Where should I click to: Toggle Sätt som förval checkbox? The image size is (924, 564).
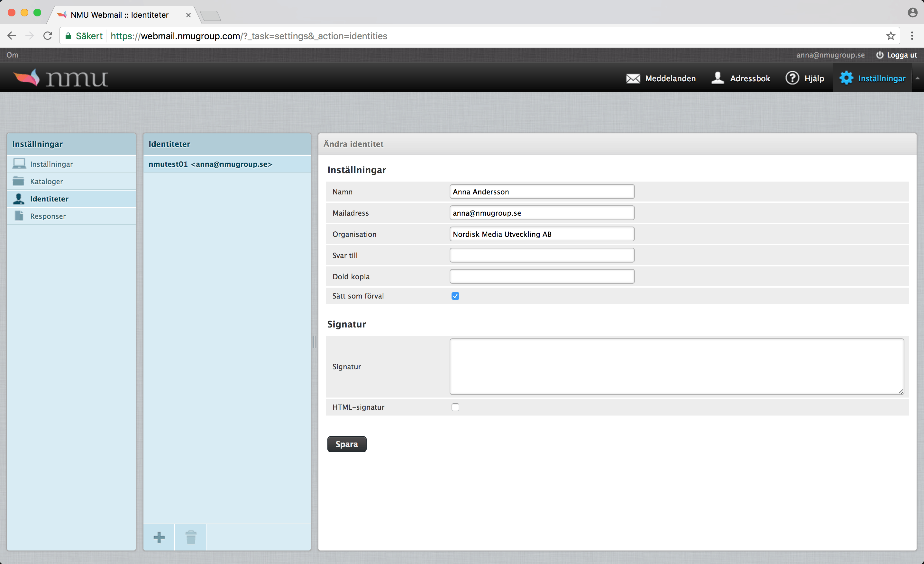455,296
